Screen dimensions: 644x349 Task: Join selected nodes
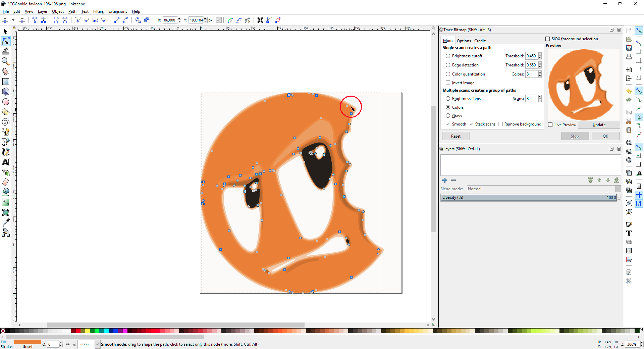35,20
